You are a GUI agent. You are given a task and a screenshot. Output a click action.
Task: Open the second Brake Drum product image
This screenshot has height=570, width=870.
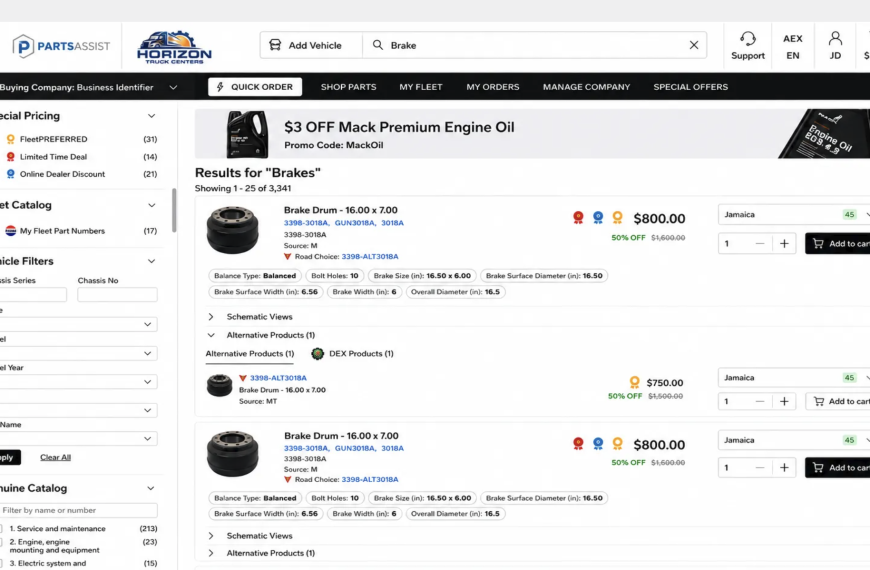[x=232, y=454]
